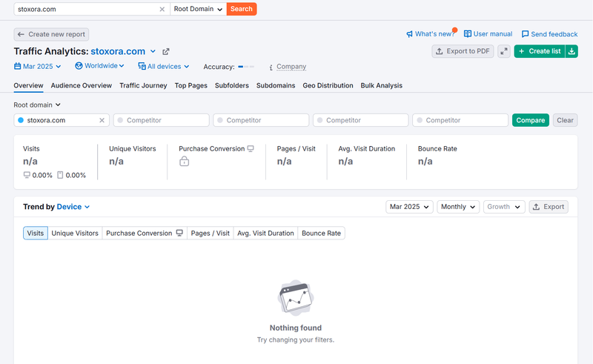The width and height of the screenshot is (593, 364).
Task: Click the Send feedback chat icon
Action: (x=525, y=34)
